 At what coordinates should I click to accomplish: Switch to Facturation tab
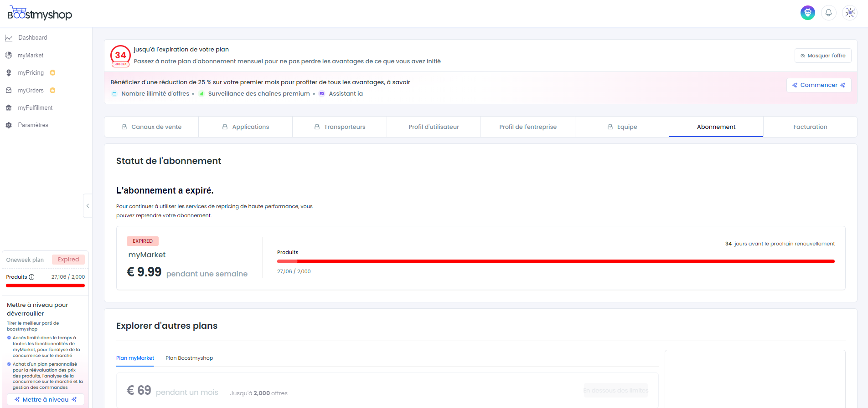click(x=810, y=127)
